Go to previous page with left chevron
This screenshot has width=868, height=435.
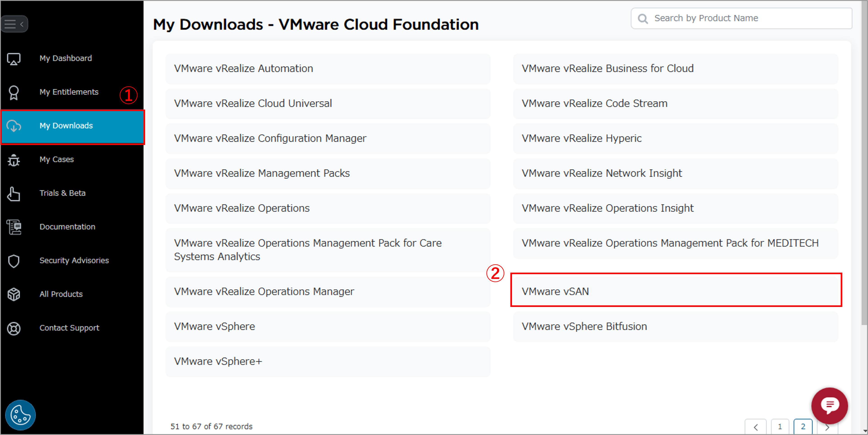[x=756, y=427]
